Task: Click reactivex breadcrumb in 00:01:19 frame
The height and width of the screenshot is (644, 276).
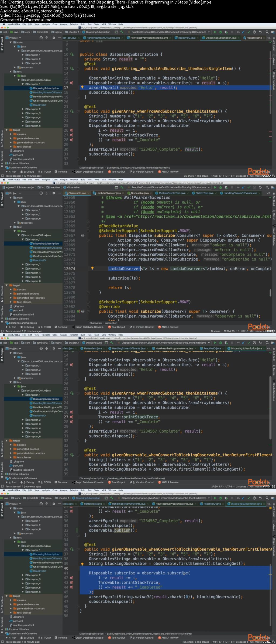Action: [x=54, y=187]
